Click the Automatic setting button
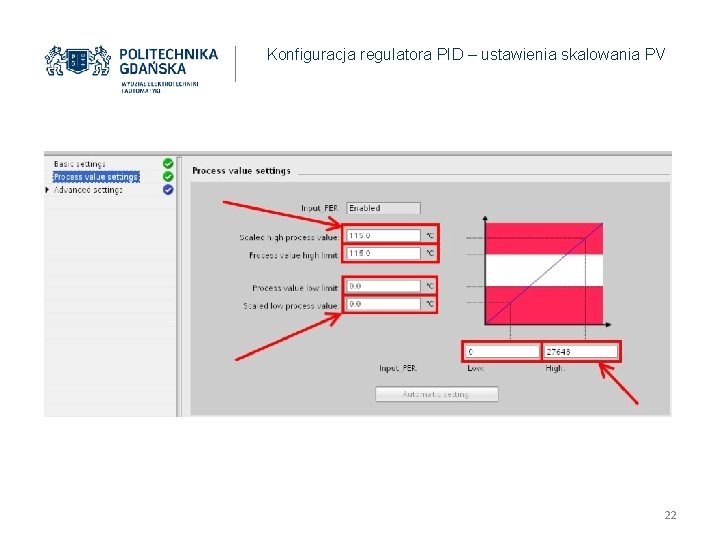This screenshot has height=540, width=720. pos(437,394)
